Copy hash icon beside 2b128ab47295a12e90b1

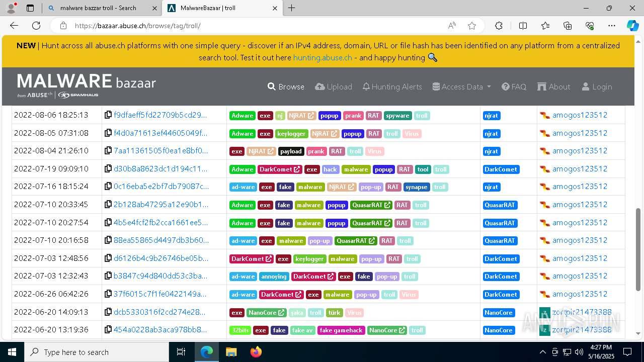coord(108,205)
